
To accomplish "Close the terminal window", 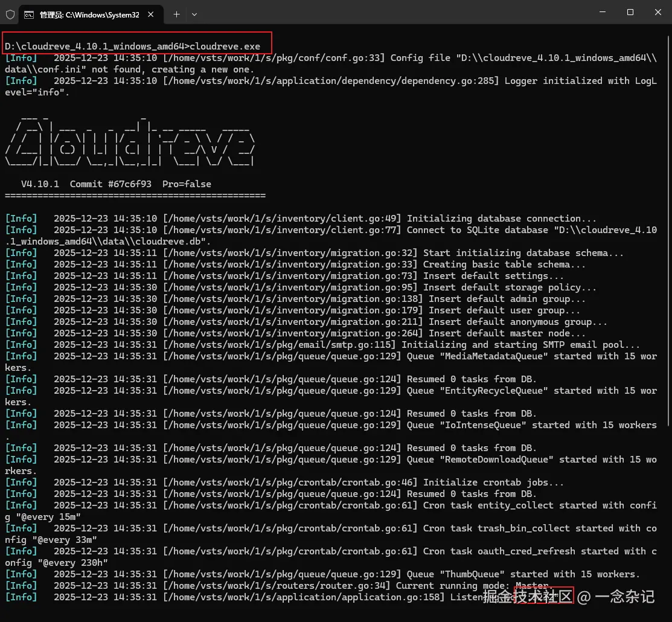I will click(658, 12).
